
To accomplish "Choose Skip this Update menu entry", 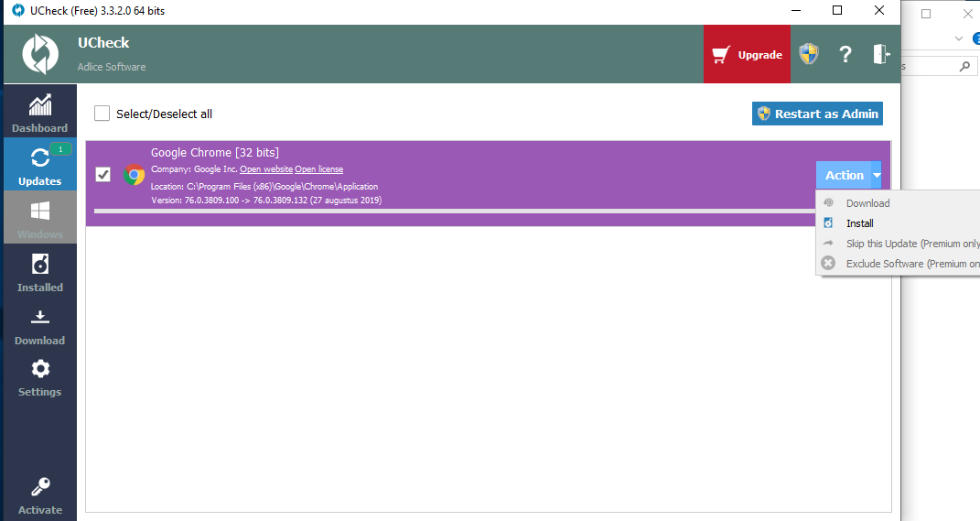I will tap(899, 244).
